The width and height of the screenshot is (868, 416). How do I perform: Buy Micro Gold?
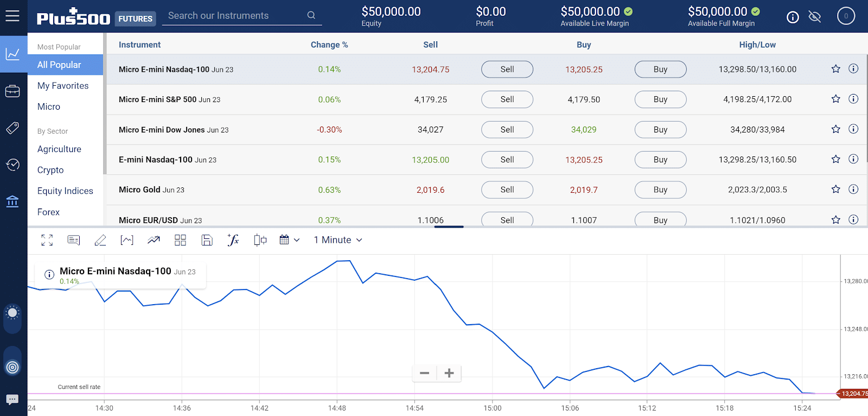coord(660,190)
